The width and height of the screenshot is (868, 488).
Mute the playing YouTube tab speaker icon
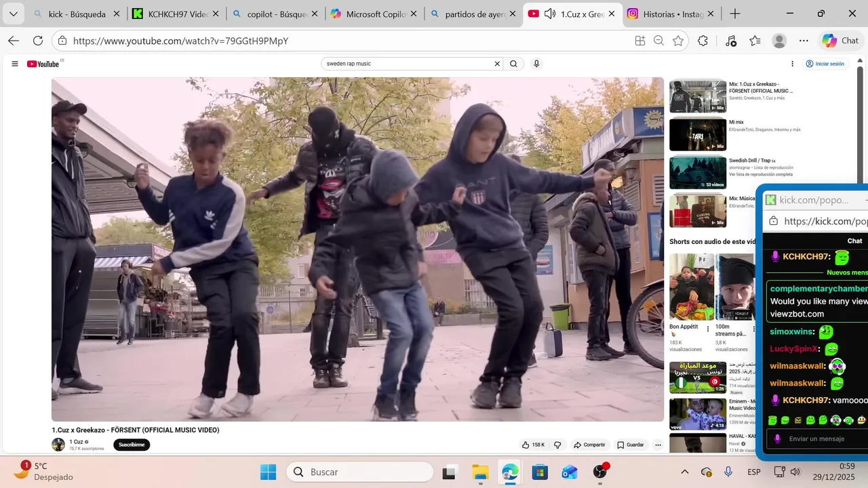(x=549, y=14)
